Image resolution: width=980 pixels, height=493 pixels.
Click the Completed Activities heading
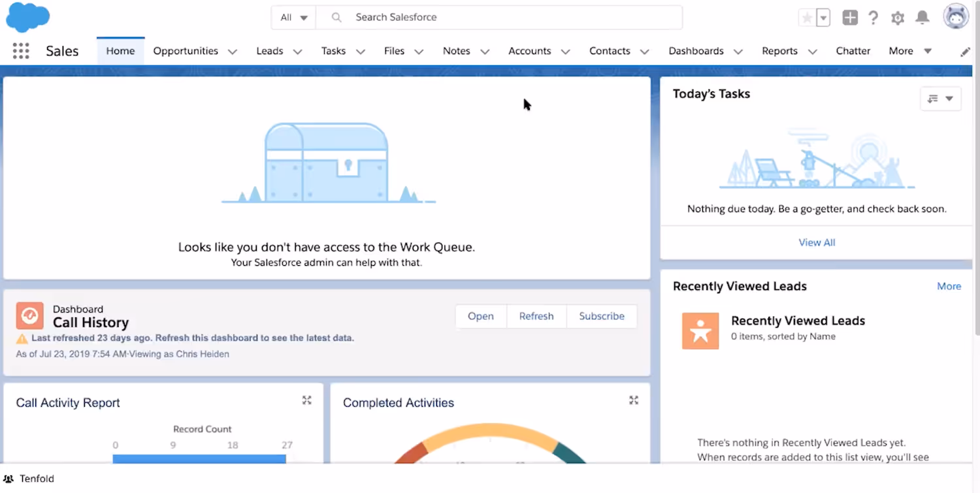tap(399, 403)
